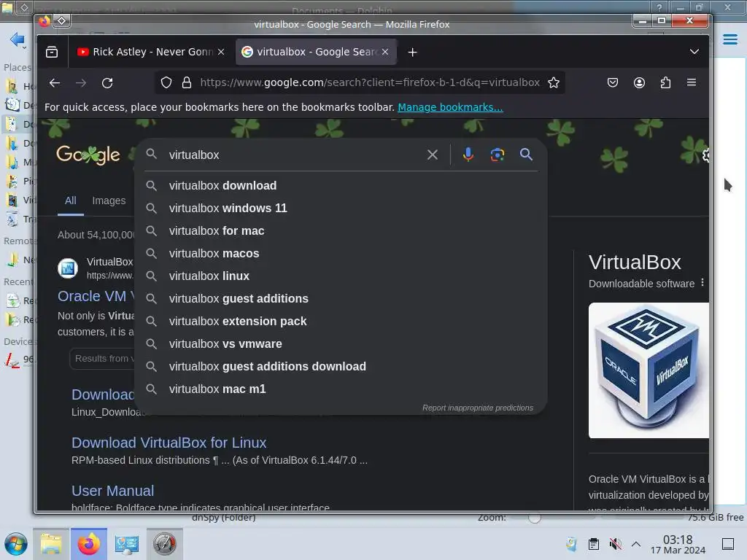Viewport: 747px width, 560px height.
Task: Choose suggestion virtualbox macos
Action: pos(341,253)
